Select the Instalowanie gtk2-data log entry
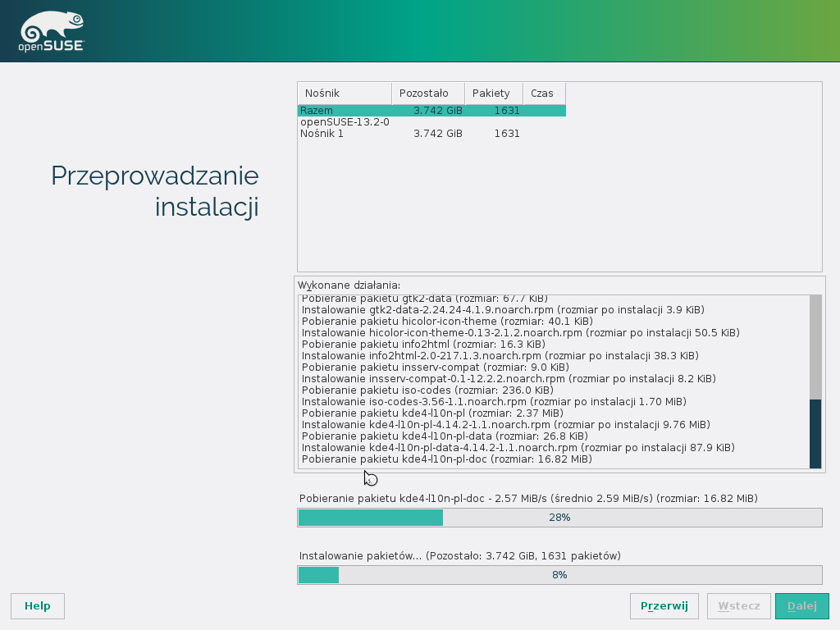This screenshot has height=630, width=840. click(x=502, y=310)
